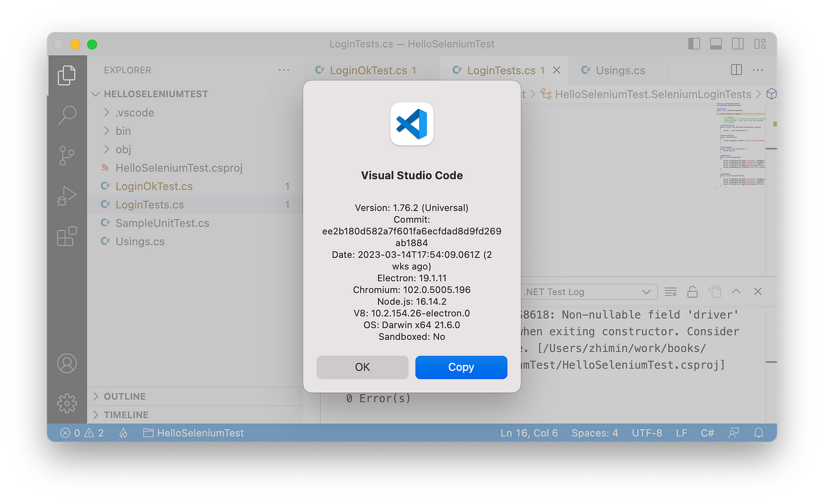Close the LoginTests.cs tab
The image size is (824, 504).
[557, 70]
